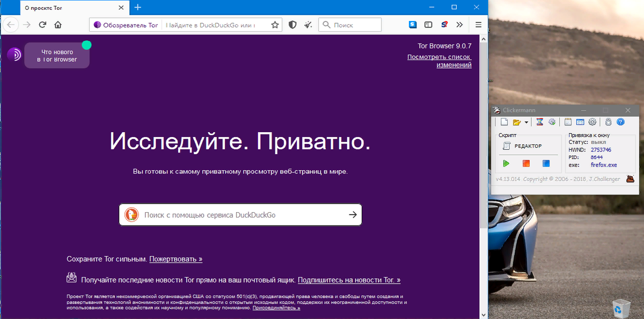Open "Что нового в Tor Browser" bubble
644x319 pixels.
click(57, 56)
